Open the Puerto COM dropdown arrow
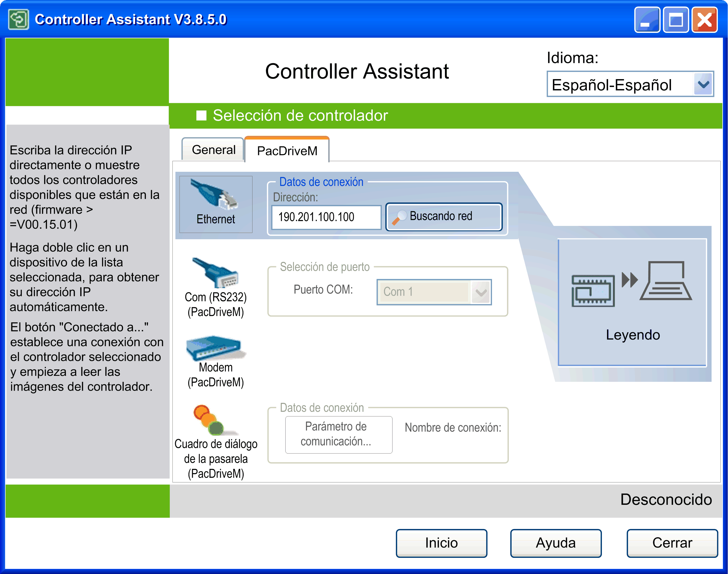 tap(481, 292)
